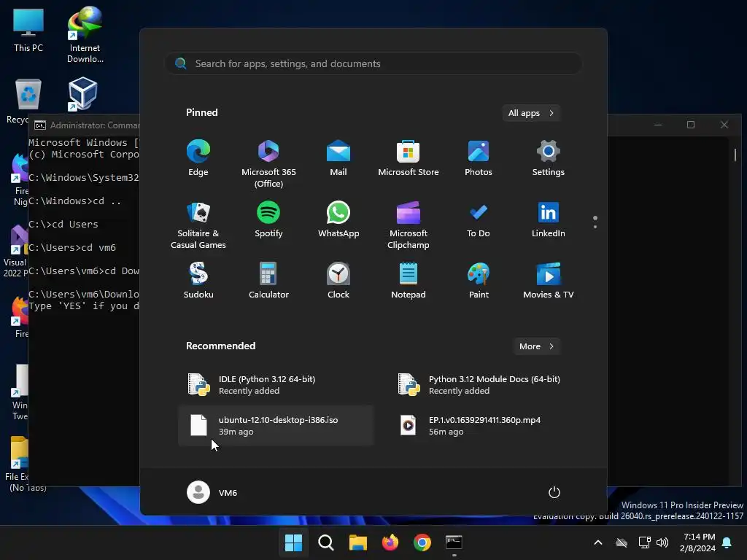Click the Start menu search box
Image resolution: width=747 pixels, height=560 pixels.
point(373,63)
